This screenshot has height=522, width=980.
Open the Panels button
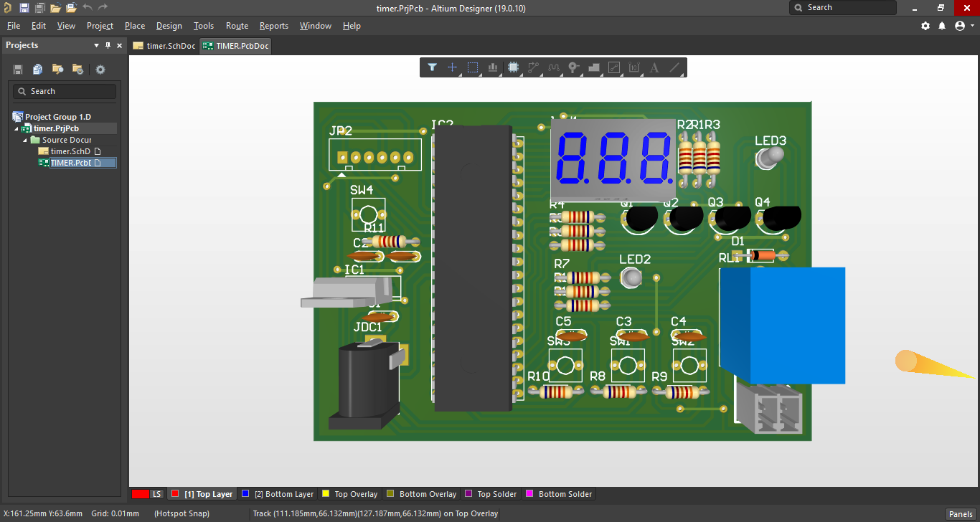click(961, 514)
